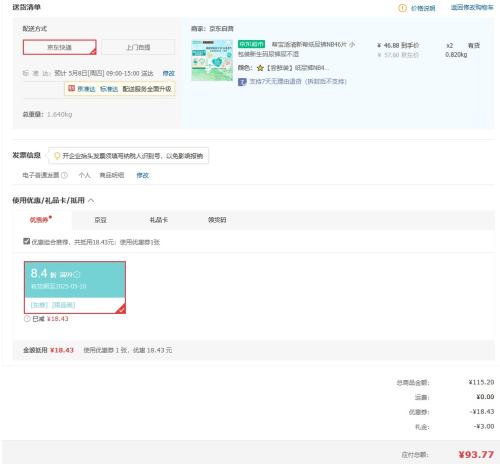This screenshot has height=464, width=500.
Task: Select 上门自提 pickup option
Action: point(138,47)
